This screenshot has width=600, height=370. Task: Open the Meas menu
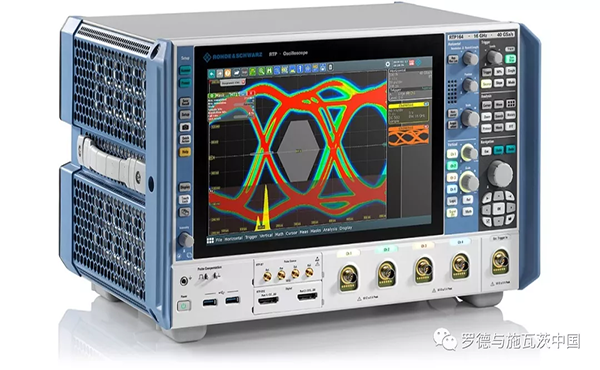click(304, 232)
